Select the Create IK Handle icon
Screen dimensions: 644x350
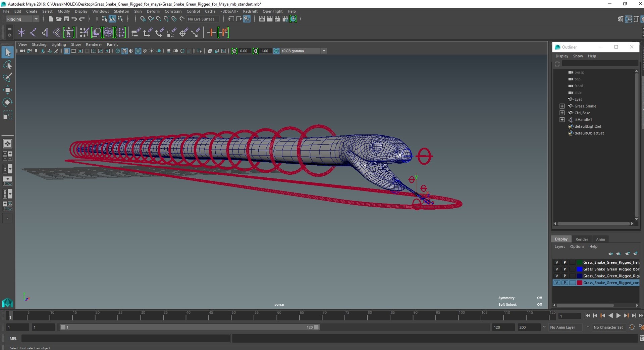[x=45, y=33]
